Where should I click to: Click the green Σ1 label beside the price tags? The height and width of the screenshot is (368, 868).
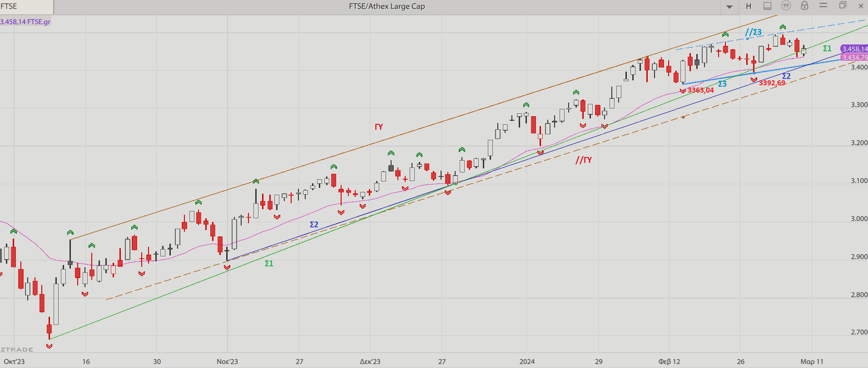[827, 49]
